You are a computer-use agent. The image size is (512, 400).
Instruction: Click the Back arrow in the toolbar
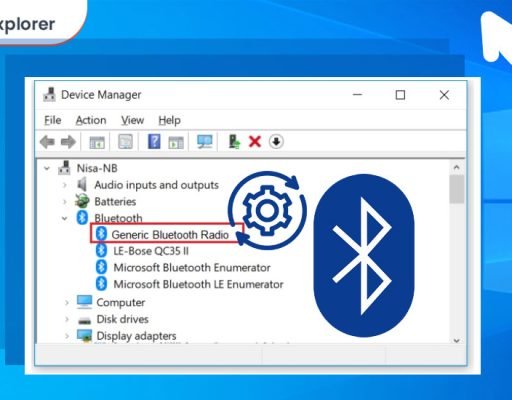pos(47,142)
